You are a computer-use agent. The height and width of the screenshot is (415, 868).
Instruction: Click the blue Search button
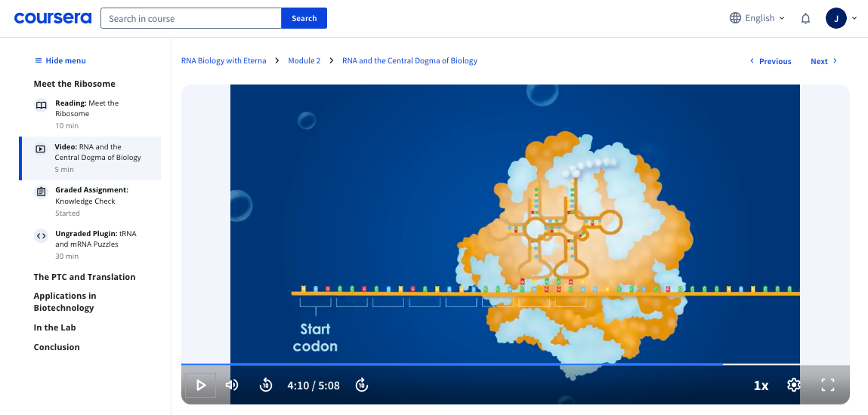(x=304, y=18)
